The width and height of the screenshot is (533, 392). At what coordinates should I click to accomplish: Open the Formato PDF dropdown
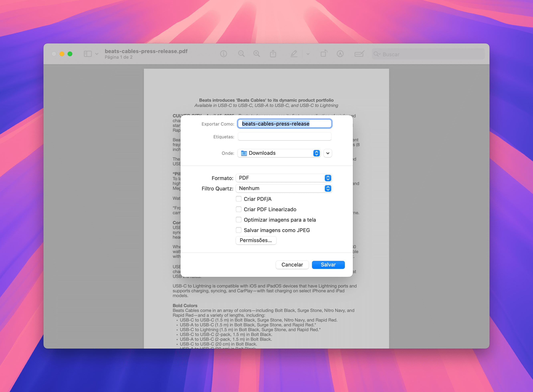coord(284,178)
